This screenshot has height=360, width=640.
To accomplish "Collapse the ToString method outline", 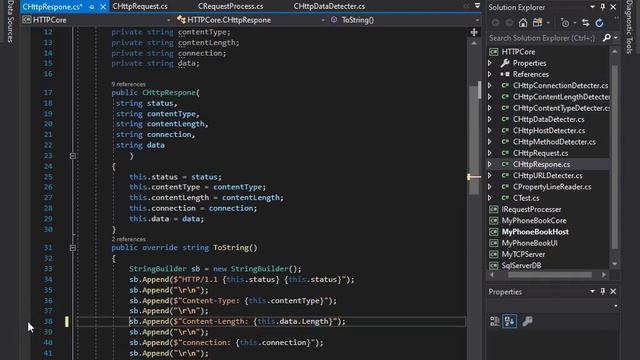I will [x=73, y=248].
